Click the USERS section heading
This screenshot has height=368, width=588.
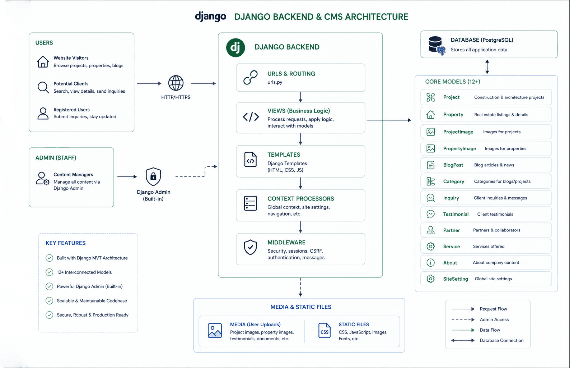click(x=44, y=43)
